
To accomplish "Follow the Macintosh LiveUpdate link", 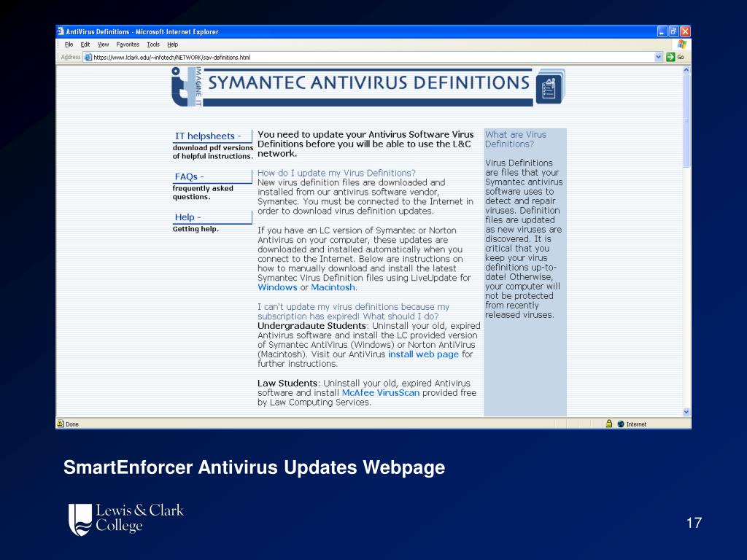I will (333, 287).
